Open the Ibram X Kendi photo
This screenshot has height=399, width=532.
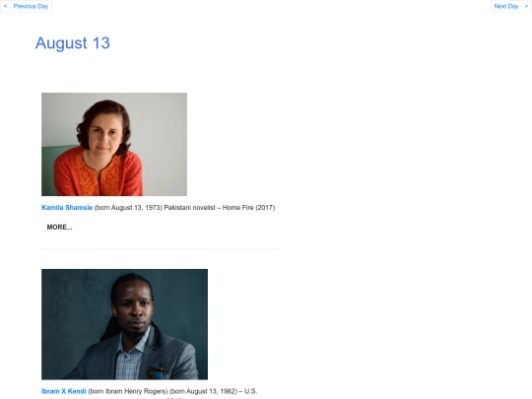click(124, 324)
